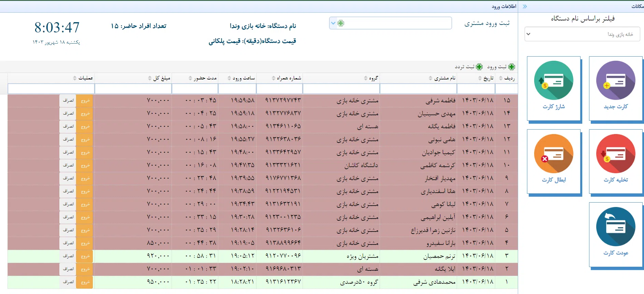Sort by تاریخ column arrows

click(480, 78)
